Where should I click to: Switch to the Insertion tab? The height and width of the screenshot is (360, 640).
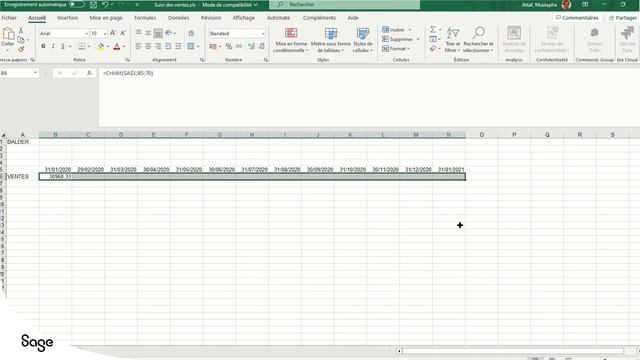click(67, 18)
